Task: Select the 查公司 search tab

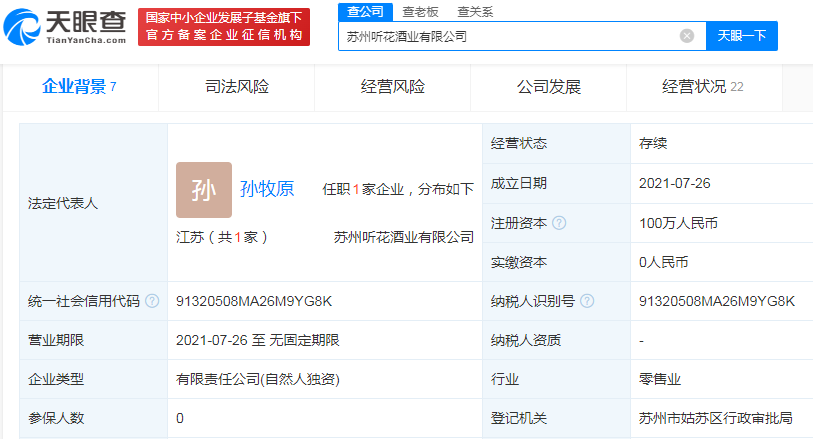Action: [x=366, y=11]
